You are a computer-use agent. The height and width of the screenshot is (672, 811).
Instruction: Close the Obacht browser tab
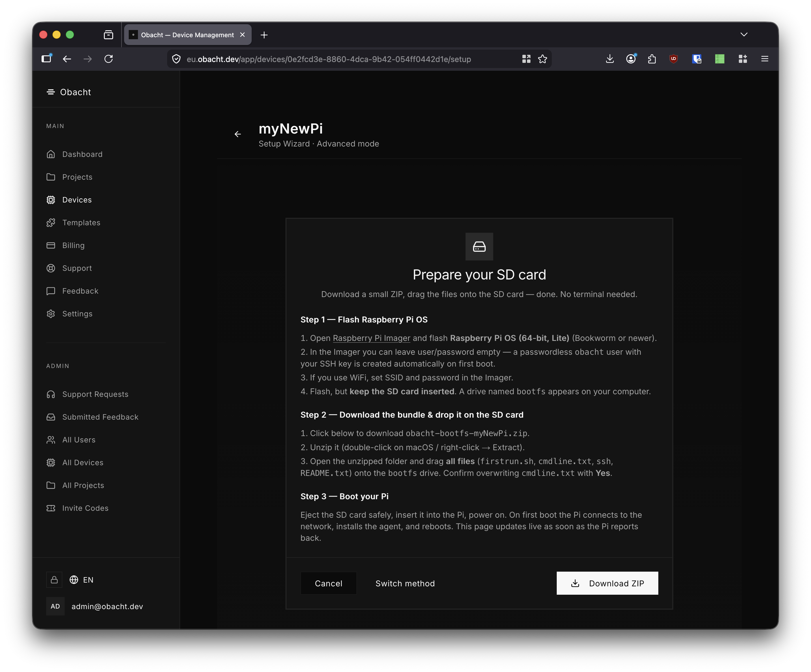click(x=242, y=35)
